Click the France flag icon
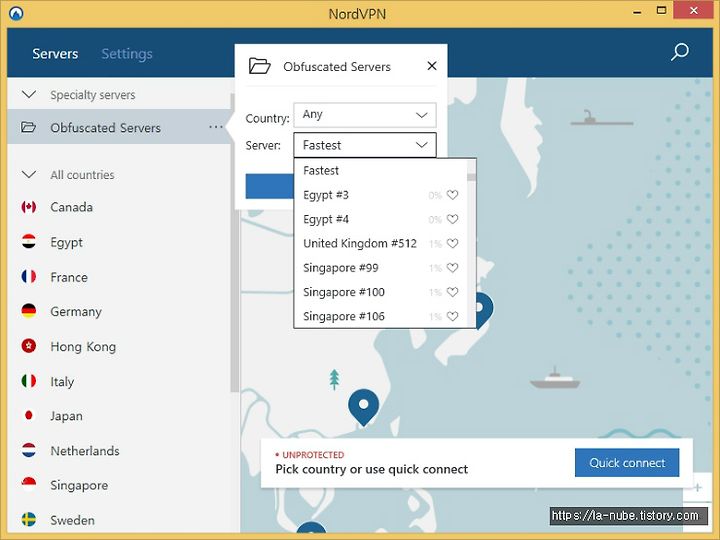This screenshot has height=540, width=720. (29, 276)
